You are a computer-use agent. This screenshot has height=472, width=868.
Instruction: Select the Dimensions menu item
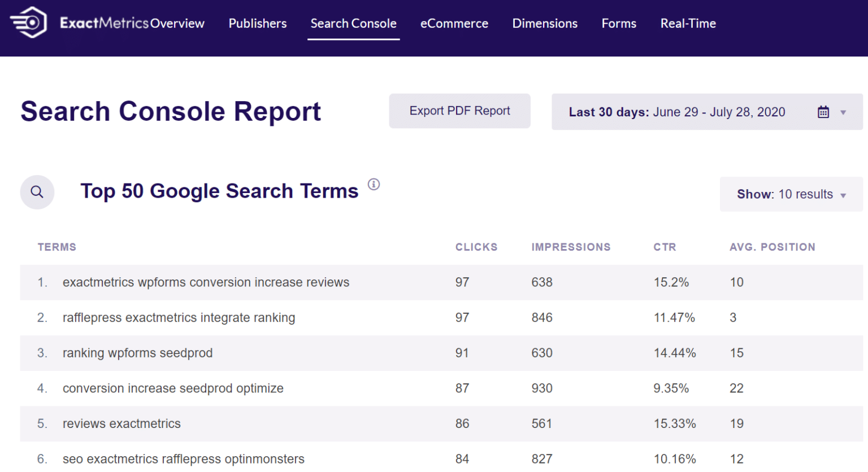(x=544, y=24)
